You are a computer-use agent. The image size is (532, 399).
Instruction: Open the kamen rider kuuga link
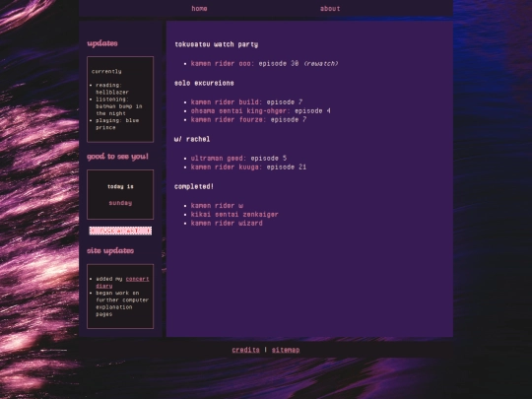tap(227, 167)
